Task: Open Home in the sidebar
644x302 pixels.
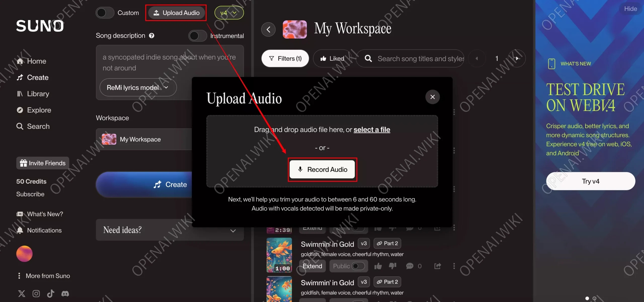Action: [x=31, y=61]
